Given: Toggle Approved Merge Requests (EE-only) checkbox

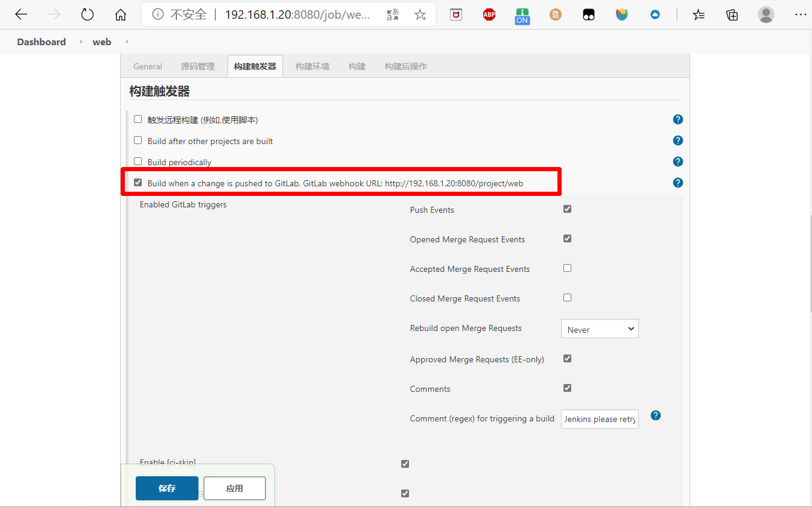Looking at the screenshot, I should [567, 359].
